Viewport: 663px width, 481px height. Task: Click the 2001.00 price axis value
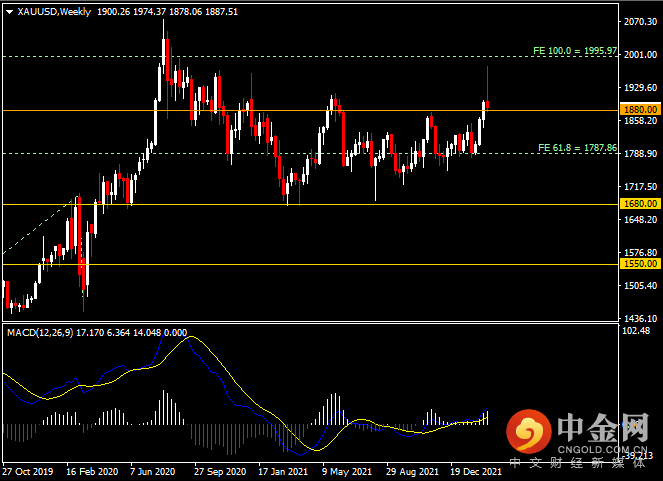coord(641,55)
